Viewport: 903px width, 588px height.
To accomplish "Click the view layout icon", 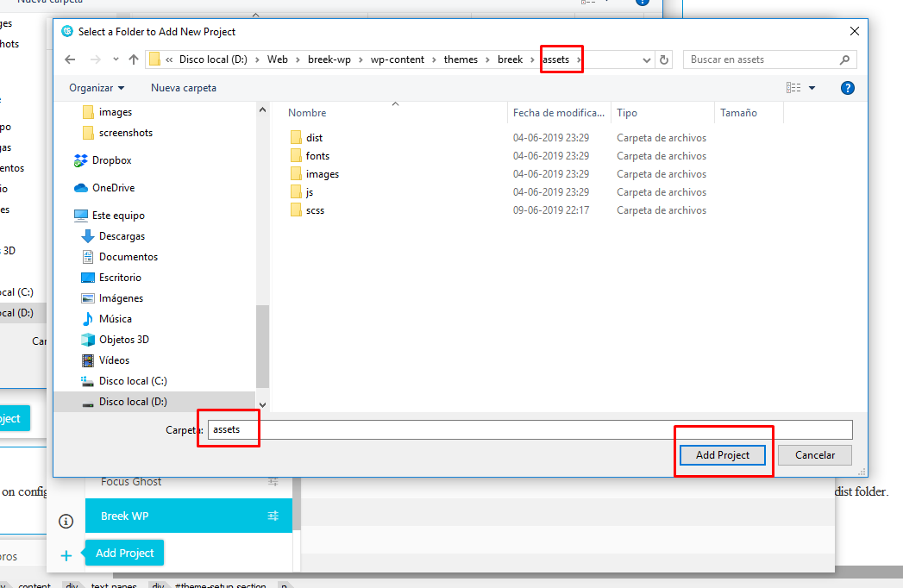I will tap(793, 88).
